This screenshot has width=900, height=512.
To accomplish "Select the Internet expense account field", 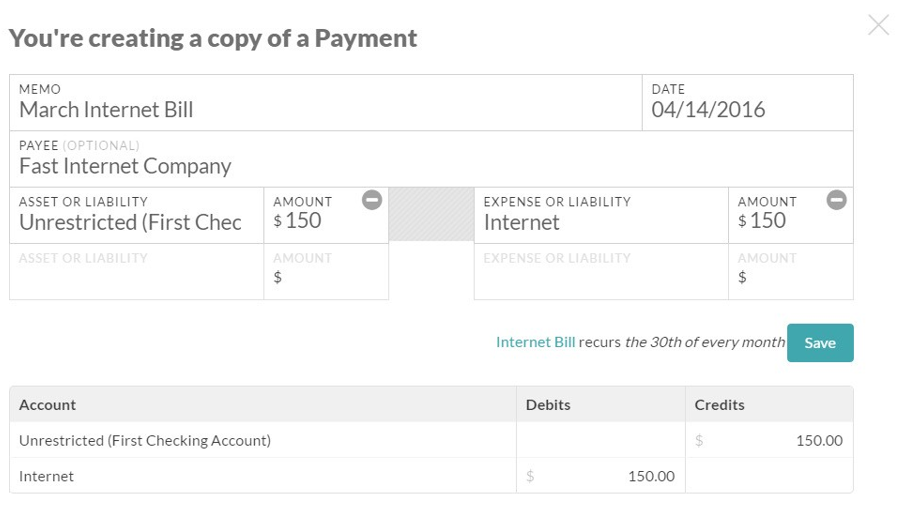I will pos(601,215).
